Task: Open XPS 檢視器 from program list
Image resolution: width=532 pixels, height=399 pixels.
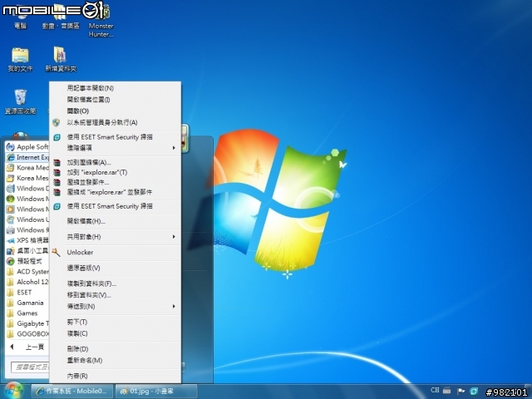Action: click(x=27, y=240)
